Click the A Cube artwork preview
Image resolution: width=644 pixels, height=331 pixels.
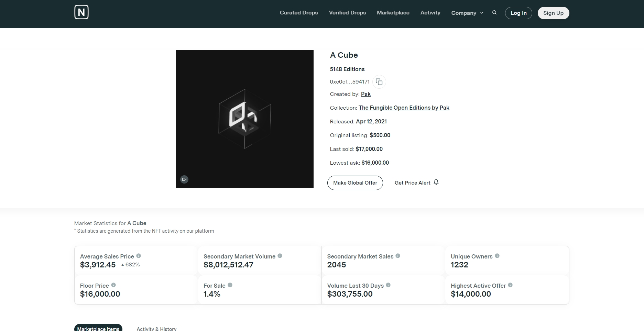tap(245, 119)
